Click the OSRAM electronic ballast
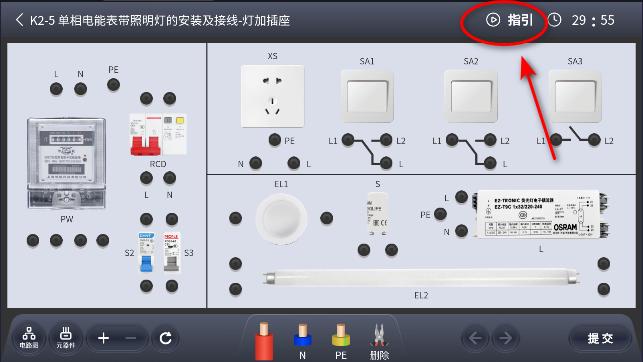The height and width of the screenshot is (362, 643). point(540,214)
